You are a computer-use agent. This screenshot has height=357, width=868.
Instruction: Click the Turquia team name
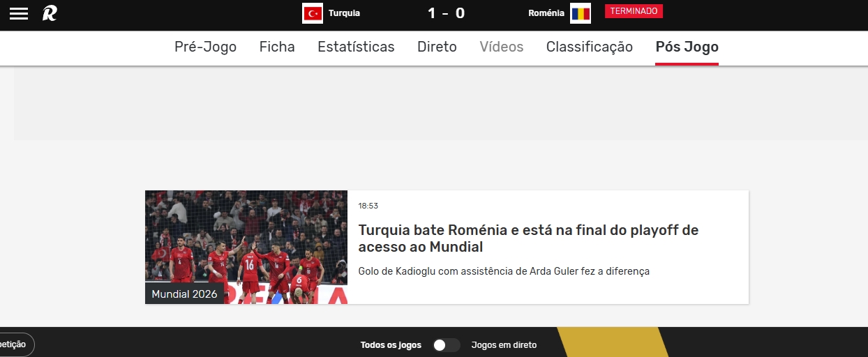click(344, 13)
